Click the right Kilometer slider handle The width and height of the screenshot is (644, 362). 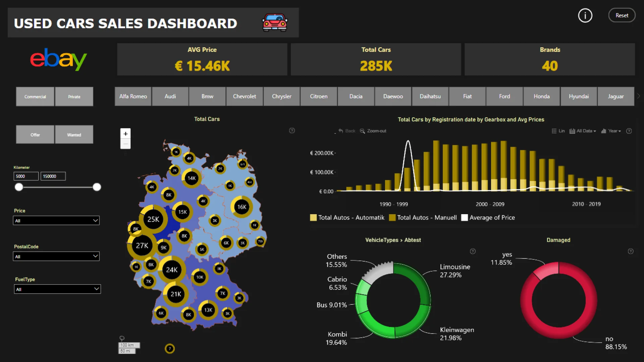tap(97, 187)
